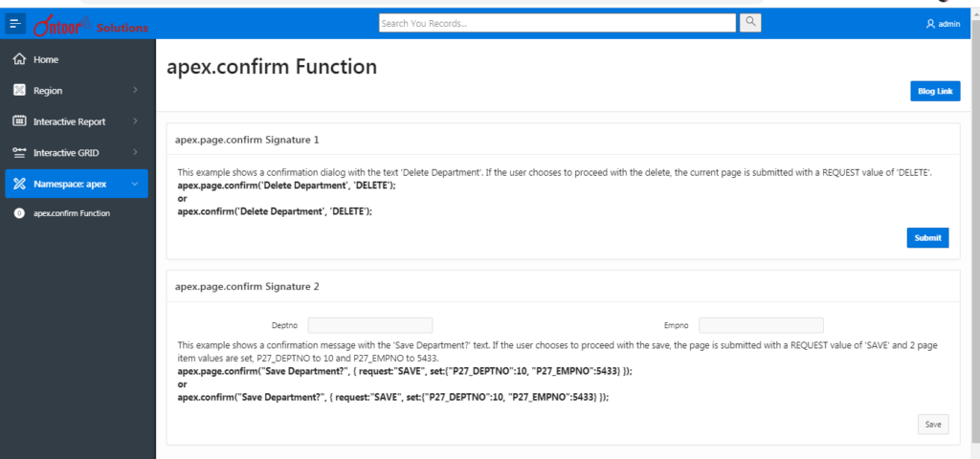Image resolution: width=980 pixels, height=459 pixels.
Task: Click the admin user icon
Action: coord(930,24)
